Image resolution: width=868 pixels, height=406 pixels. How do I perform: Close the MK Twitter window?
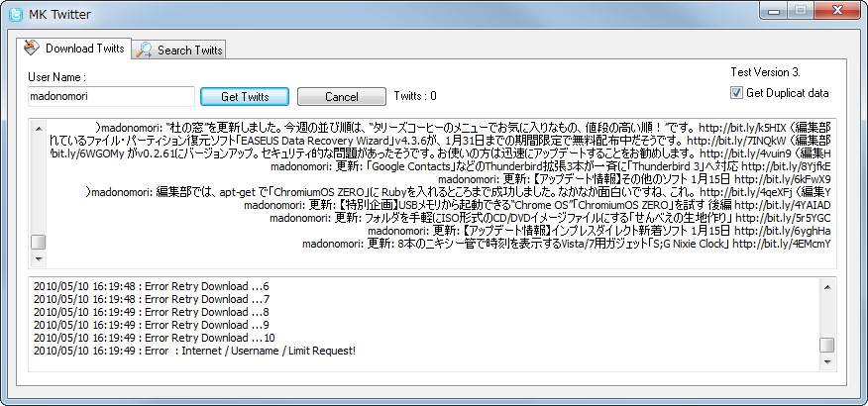pyautogui.click(x=837, y=11)
